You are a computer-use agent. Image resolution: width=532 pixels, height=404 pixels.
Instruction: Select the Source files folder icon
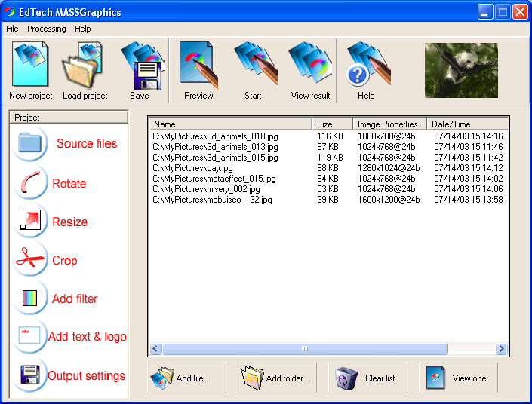coord(30,143)
